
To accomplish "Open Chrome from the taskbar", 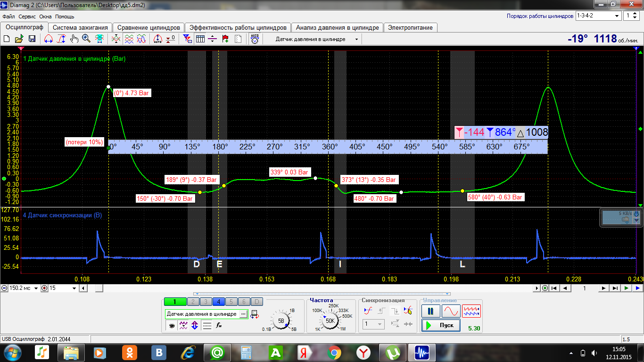I will [334, 353].
